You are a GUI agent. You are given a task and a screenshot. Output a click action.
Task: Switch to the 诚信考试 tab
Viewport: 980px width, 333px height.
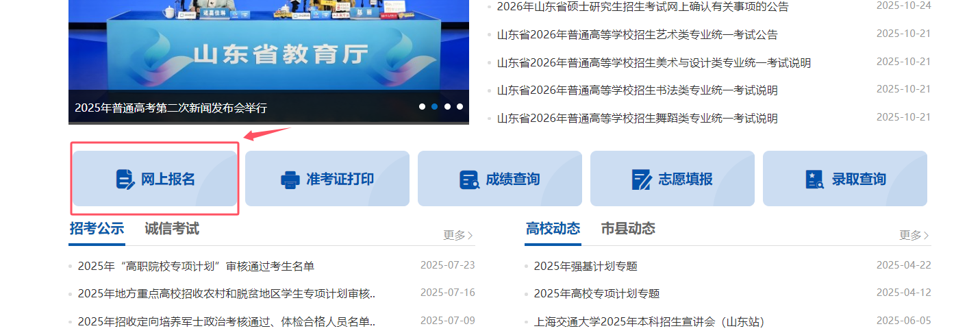pos(172,229)
